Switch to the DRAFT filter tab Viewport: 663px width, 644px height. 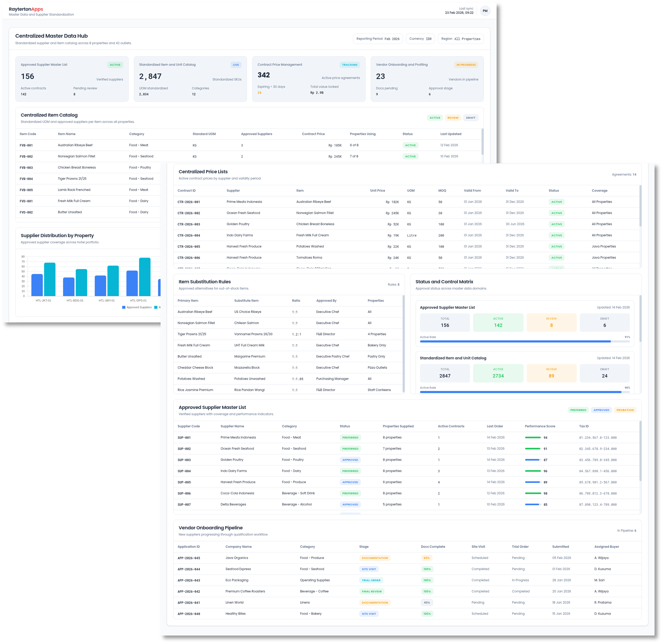(471, 117)
